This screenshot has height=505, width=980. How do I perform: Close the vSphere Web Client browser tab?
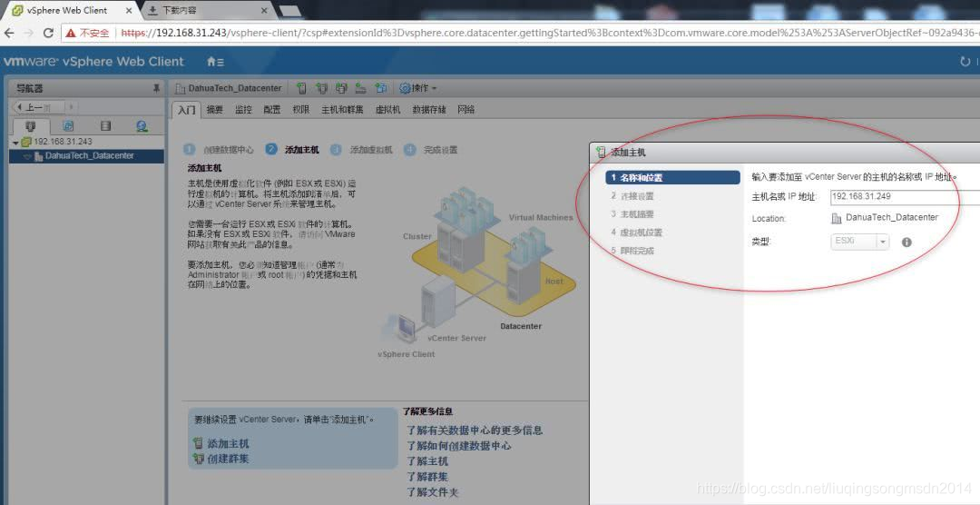pyautogui.click(x=129, y=11)
